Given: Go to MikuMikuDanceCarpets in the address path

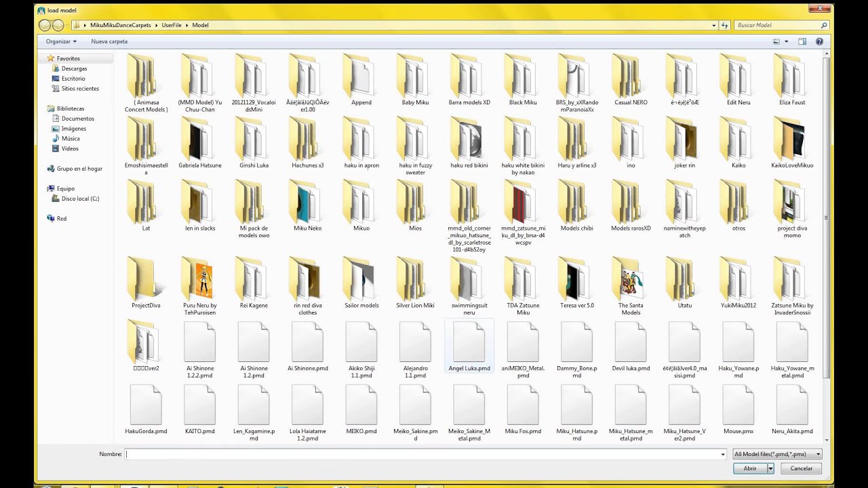Looking at the screenshot, I should click(x=122, y=25).
